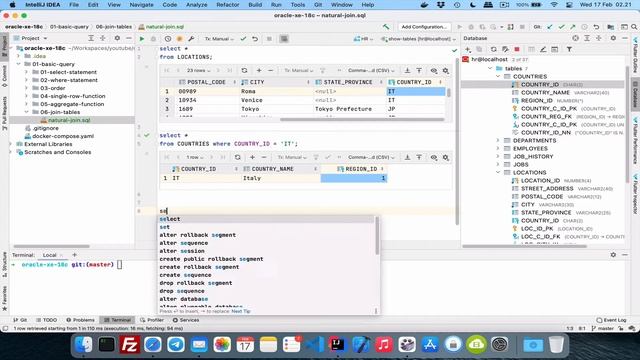Screen dimensions: 640x360
Task: Click the build hammer icon
Action: pos(386,27)
